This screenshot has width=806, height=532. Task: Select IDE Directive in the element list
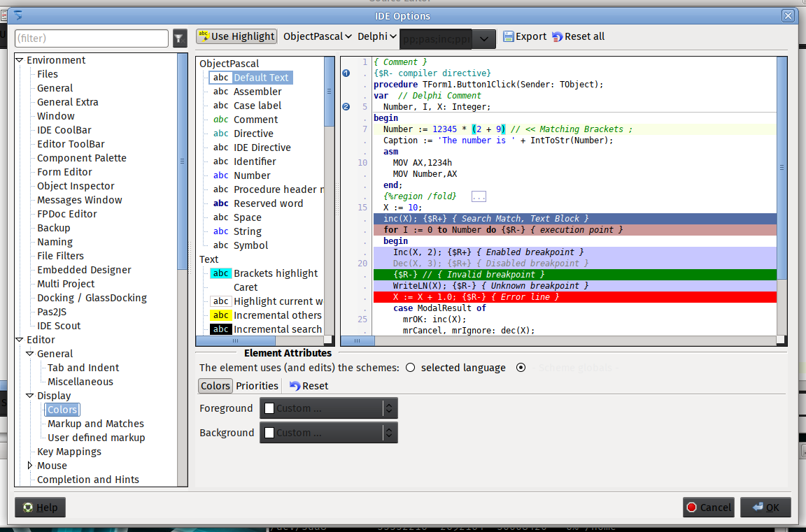point(262,148)
